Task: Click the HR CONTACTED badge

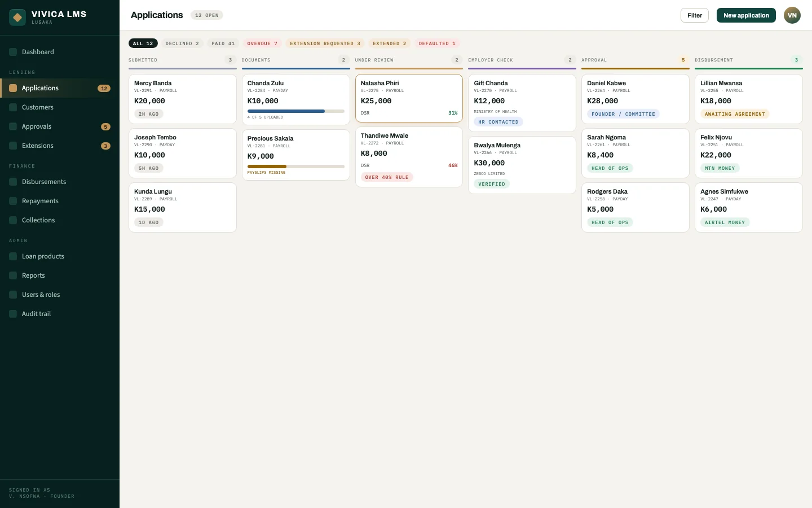Action: pyautogui.click(x=498, y=122)
